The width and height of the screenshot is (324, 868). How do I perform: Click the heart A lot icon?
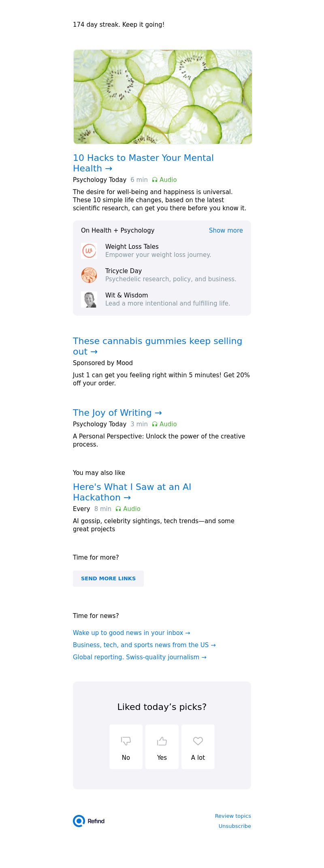pyautogui.click(x=198, y=741)
